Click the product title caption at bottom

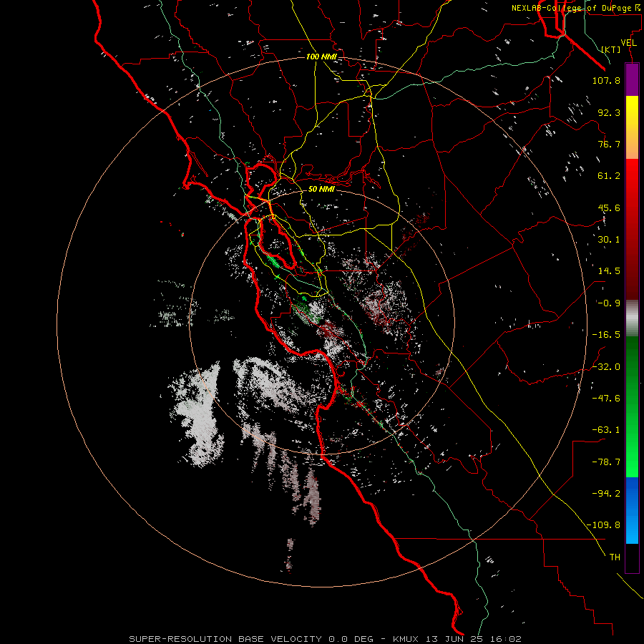326,639
